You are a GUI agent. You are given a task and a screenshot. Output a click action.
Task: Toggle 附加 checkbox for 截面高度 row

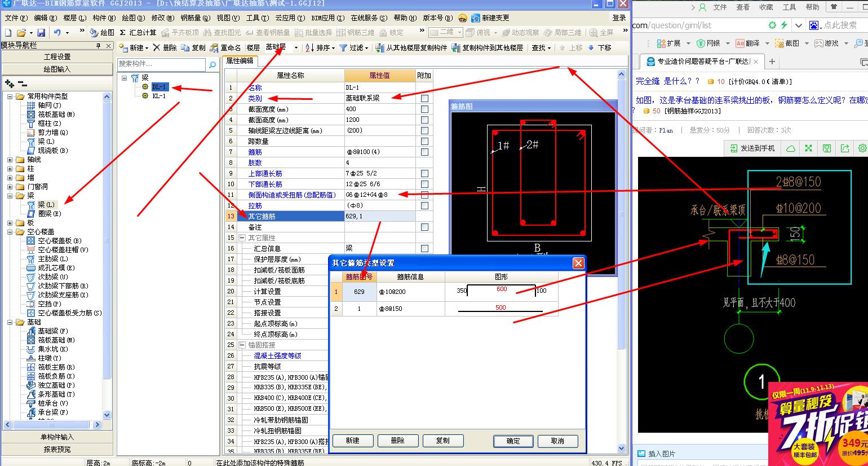pyautogui.click(x=424, y=120)
